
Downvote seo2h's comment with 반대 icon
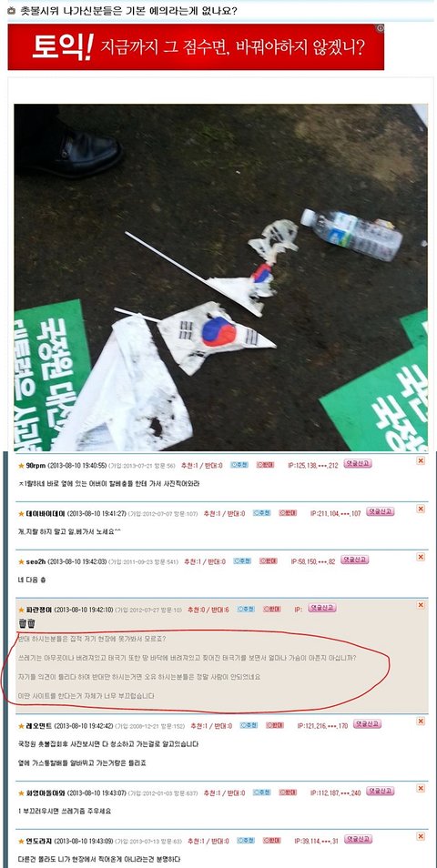(268, 560)
